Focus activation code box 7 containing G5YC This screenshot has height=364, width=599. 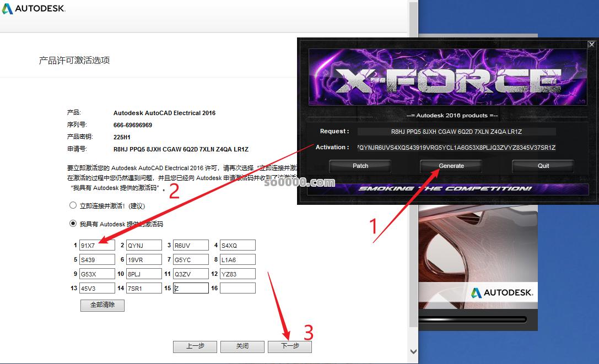tap(191, 259)
